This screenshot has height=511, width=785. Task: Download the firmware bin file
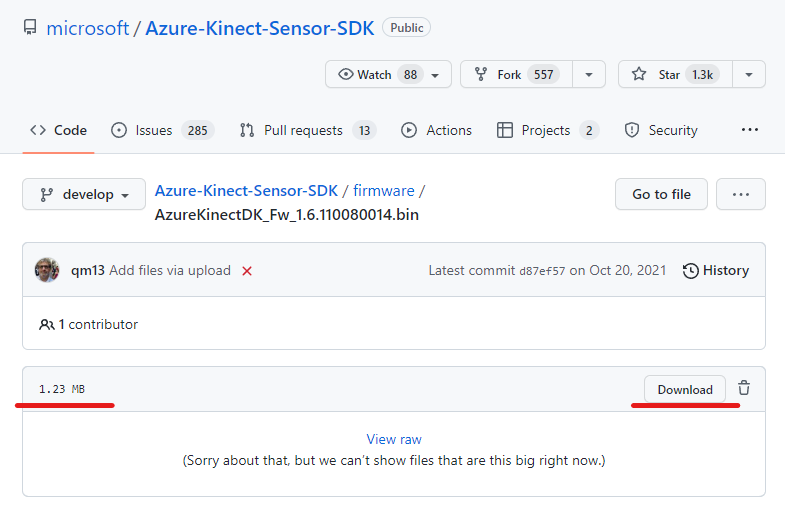(x=685, y=389)
